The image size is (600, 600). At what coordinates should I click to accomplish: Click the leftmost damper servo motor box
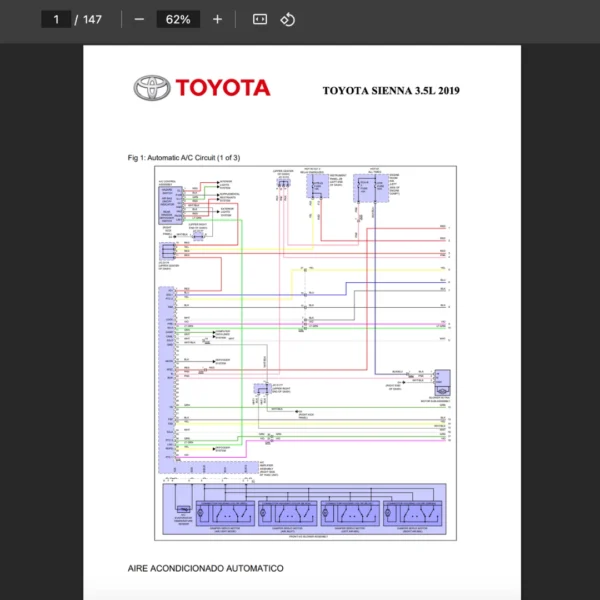pyautogui.click(x=225, y=512)
